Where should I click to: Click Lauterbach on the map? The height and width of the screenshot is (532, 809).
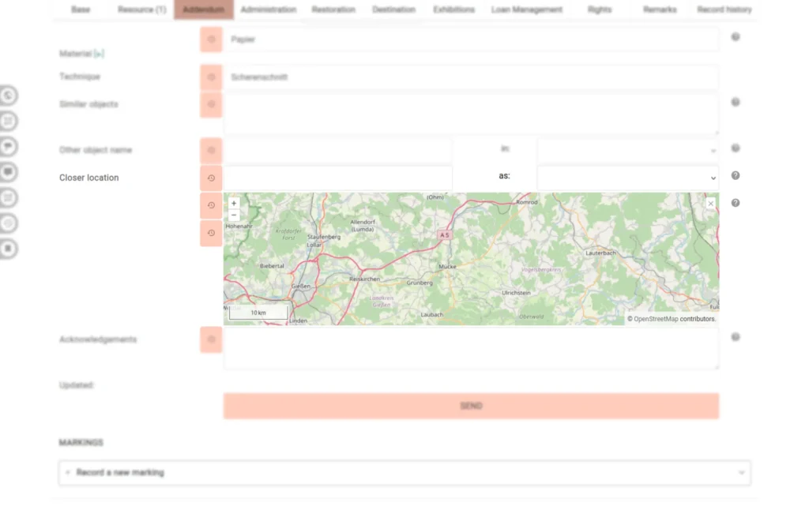point(600,253)
